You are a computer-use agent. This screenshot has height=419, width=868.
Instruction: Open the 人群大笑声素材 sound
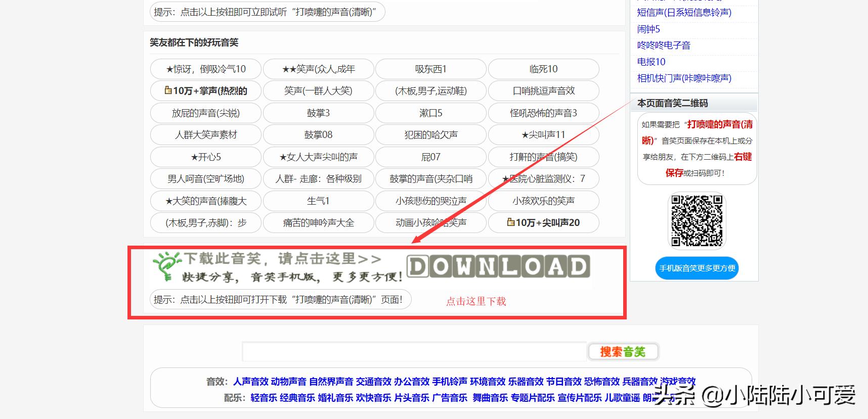coord(206,135)
